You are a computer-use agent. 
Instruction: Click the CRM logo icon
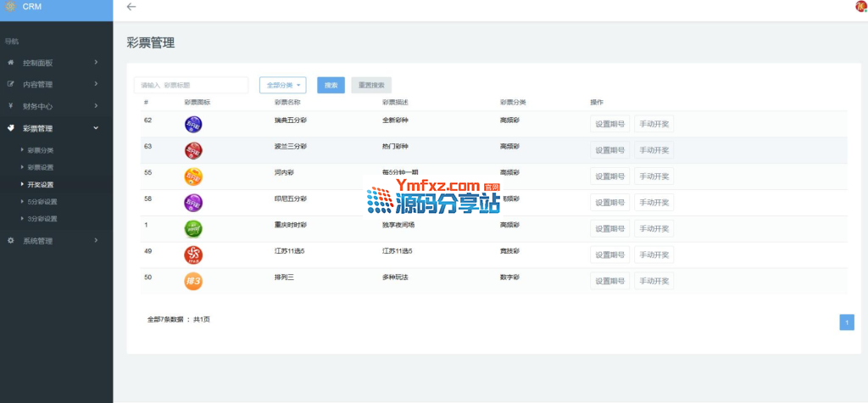pyautogui.click(x=9, y=6)
